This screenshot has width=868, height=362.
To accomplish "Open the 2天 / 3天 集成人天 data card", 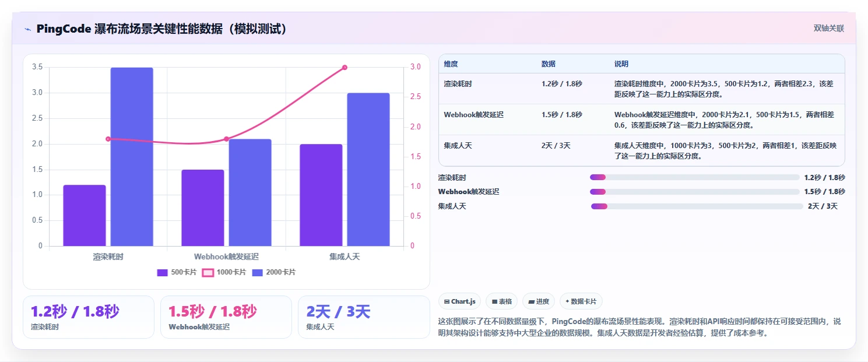I will (364, 317).
